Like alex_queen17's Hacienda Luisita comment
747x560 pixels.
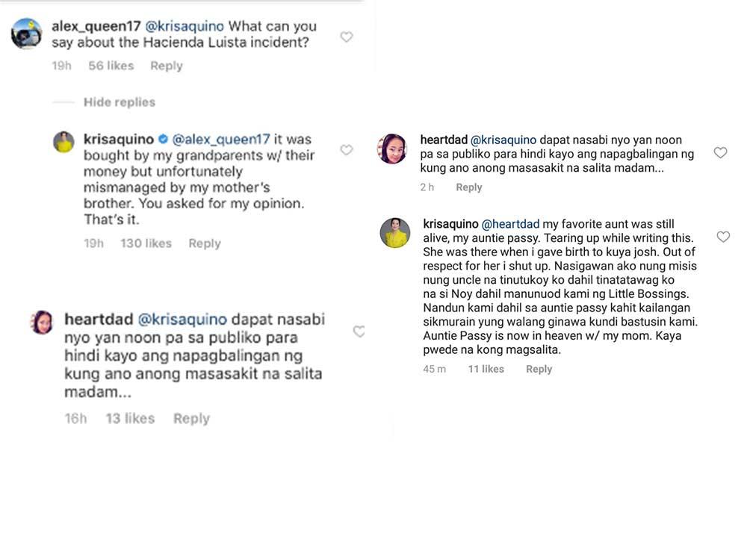pos(346,37)
